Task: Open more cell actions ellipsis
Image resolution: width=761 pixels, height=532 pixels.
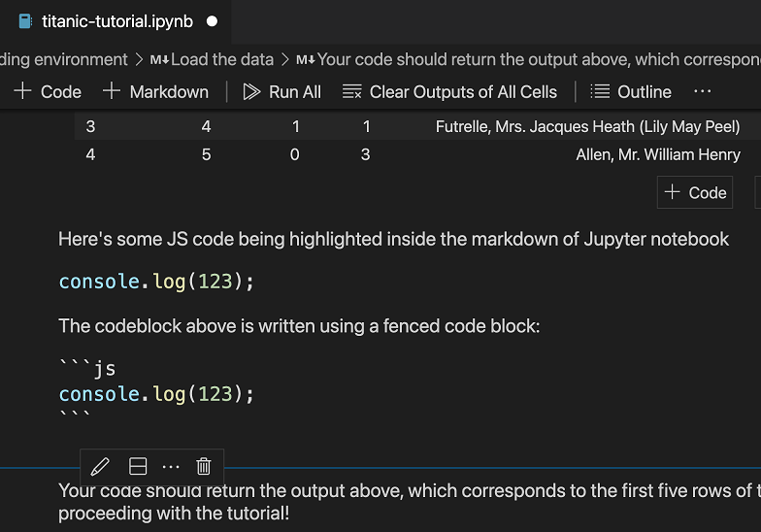Action: (171, 466)
